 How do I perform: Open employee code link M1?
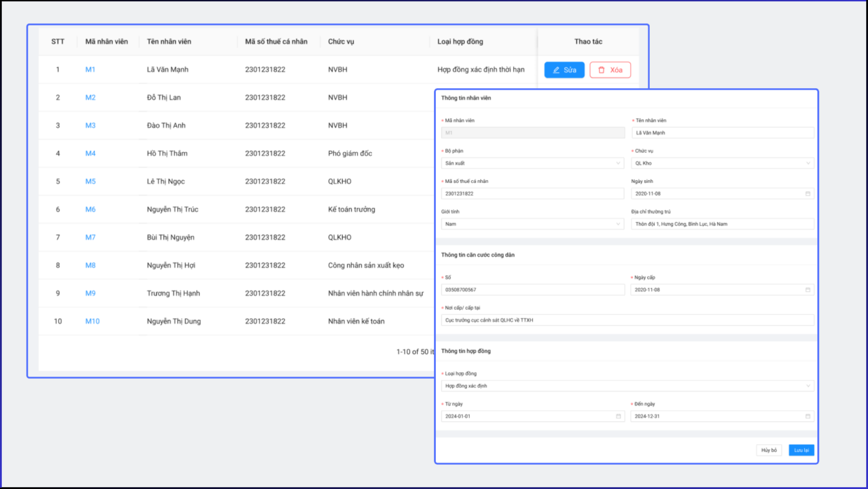coord(91,70)
